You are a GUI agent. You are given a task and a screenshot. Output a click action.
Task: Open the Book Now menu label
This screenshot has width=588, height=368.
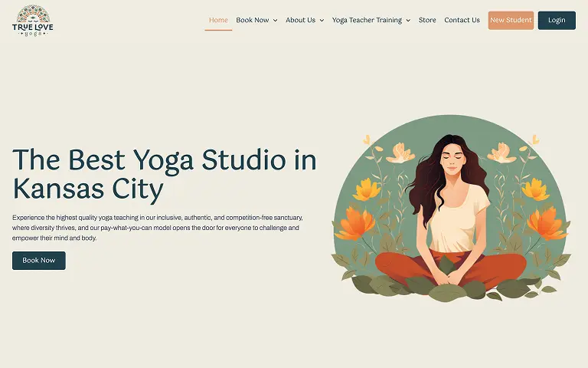point(253,20)
